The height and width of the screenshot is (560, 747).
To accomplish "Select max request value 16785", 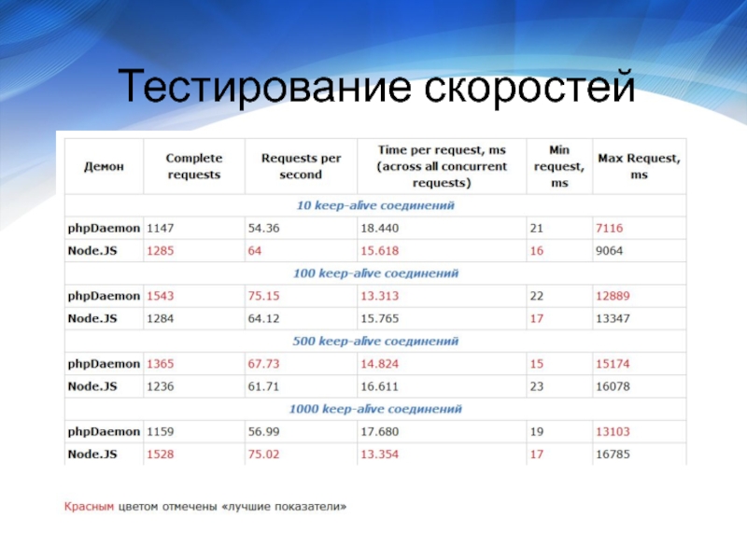I will (613, 455).
